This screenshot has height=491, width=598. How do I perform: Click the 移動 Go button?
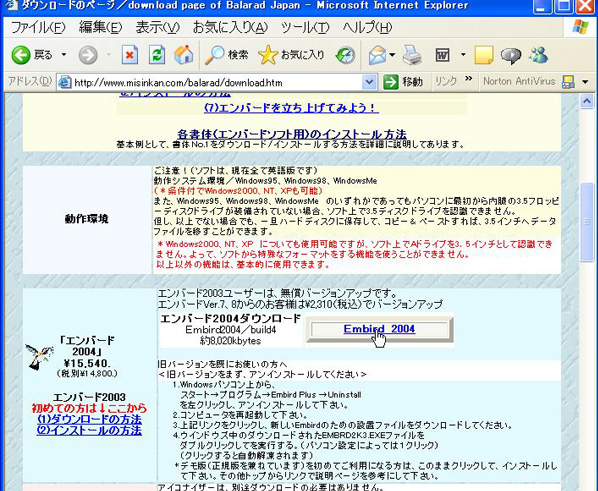(x=403, y=82)
